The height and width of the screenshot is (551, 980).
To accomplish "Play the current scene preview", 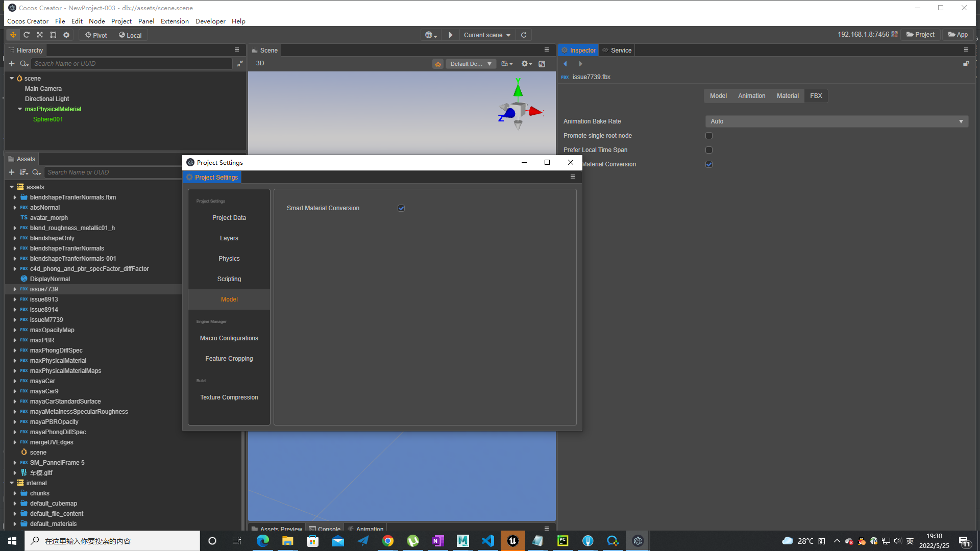I will tap(450, 35).
